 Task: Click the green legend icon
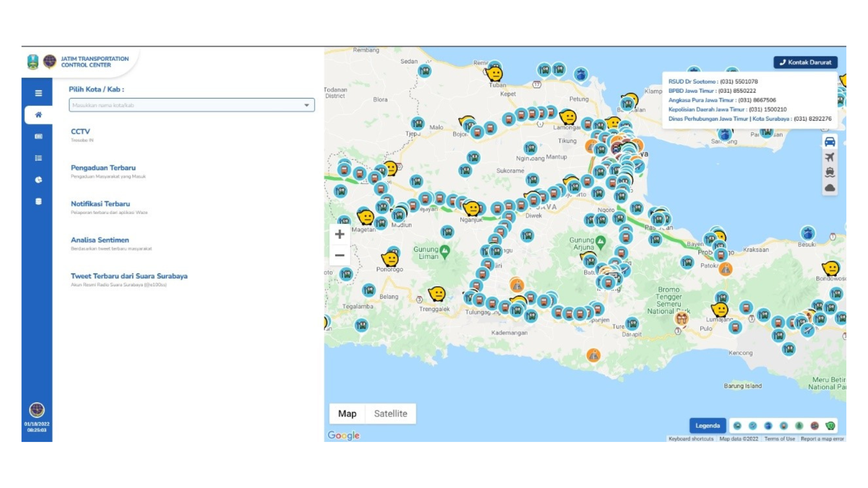(x=799, y=426)
